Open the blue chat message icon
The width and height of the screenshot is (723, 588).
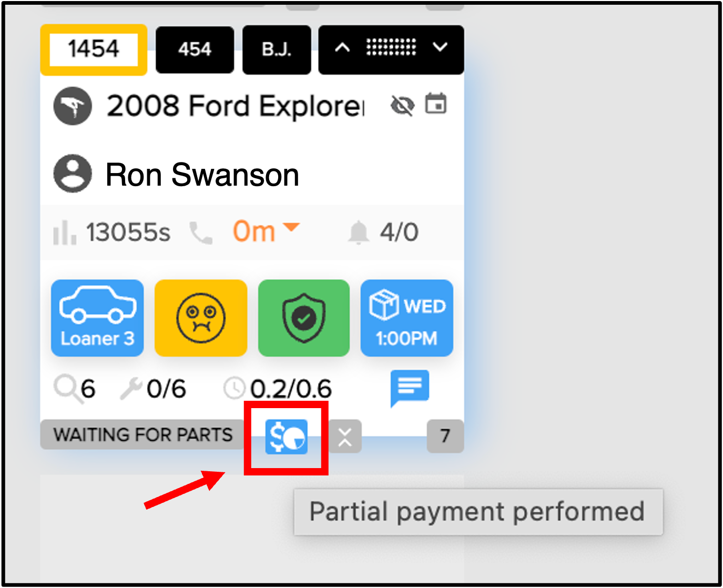point(410,388)
